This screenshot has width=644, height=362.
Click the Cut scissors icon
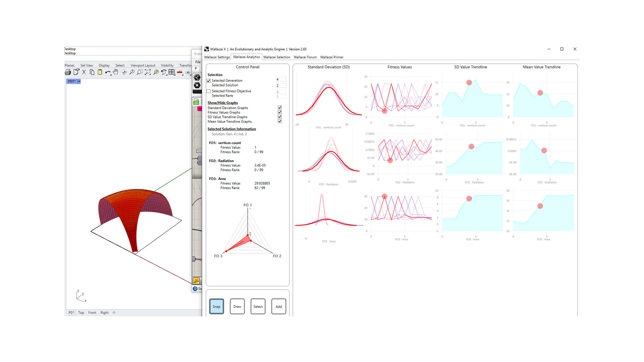(84, 72)
